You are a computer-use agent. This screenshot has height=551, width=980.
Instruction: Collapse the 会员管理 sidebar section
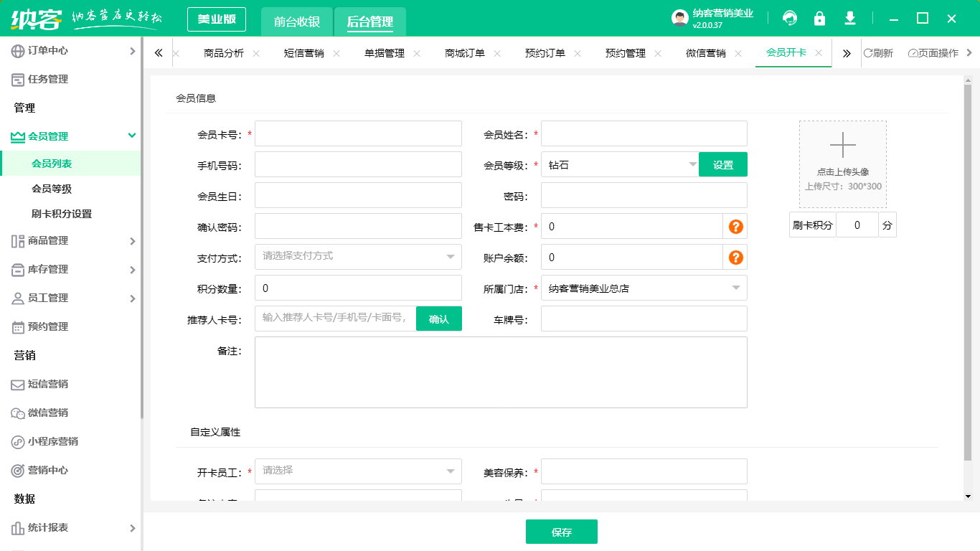(x=68, y=136)
